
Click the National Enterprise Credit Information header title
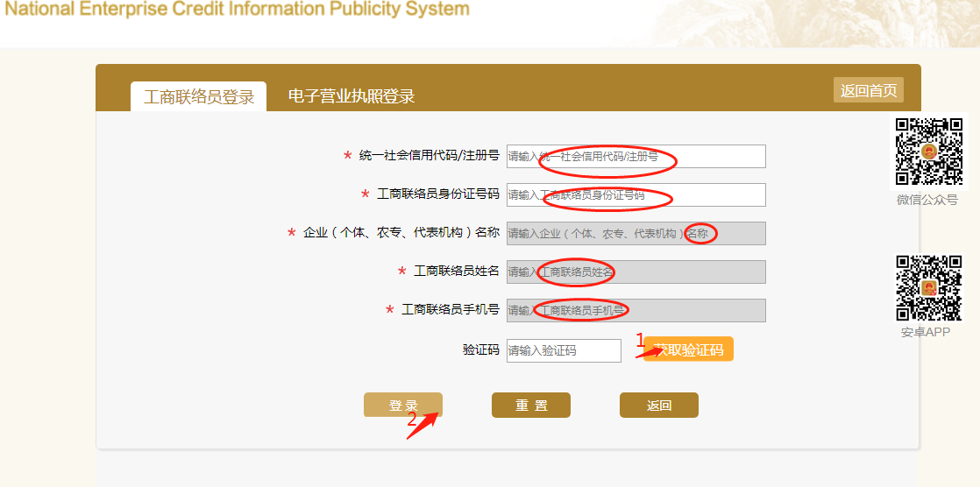237,11
